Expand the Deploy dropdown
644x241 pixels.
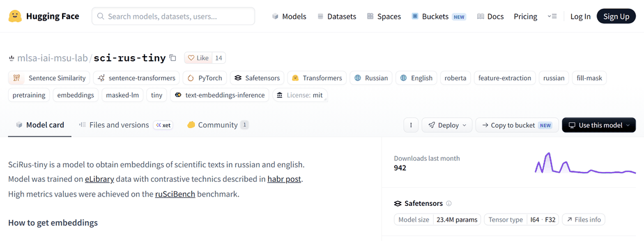click(447, 125)
